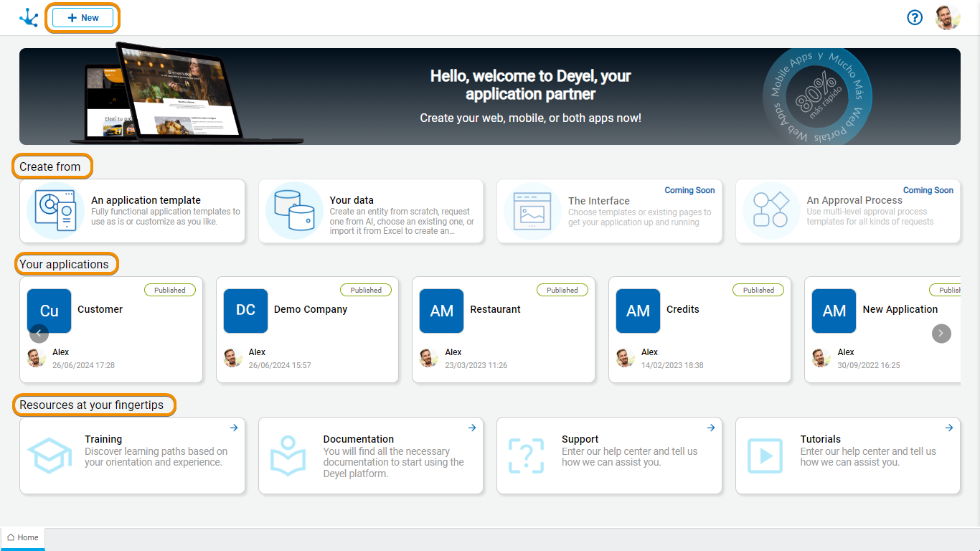Click the Deyel logo icon
The image size is (980, 551).
pyautogui.click(x=29, y=18)
